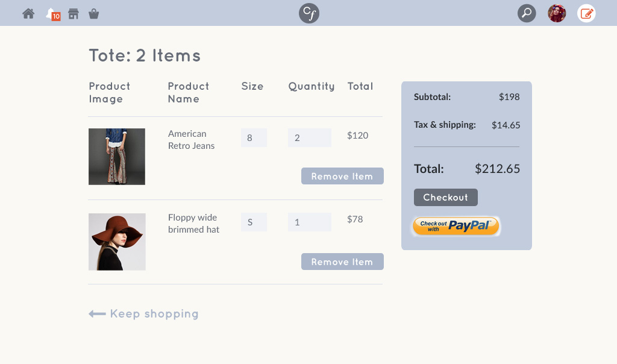
Task: Click the Cf logo in header
Action: [309, 13]
